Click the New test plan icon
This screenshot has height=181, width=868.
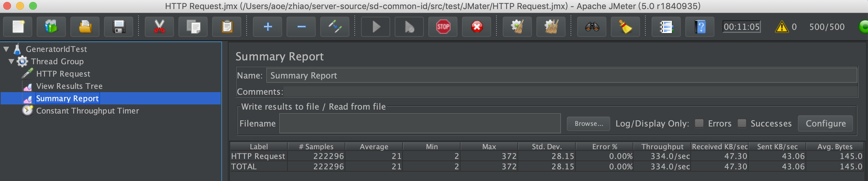pyautogui.click(x=18, y=27)
